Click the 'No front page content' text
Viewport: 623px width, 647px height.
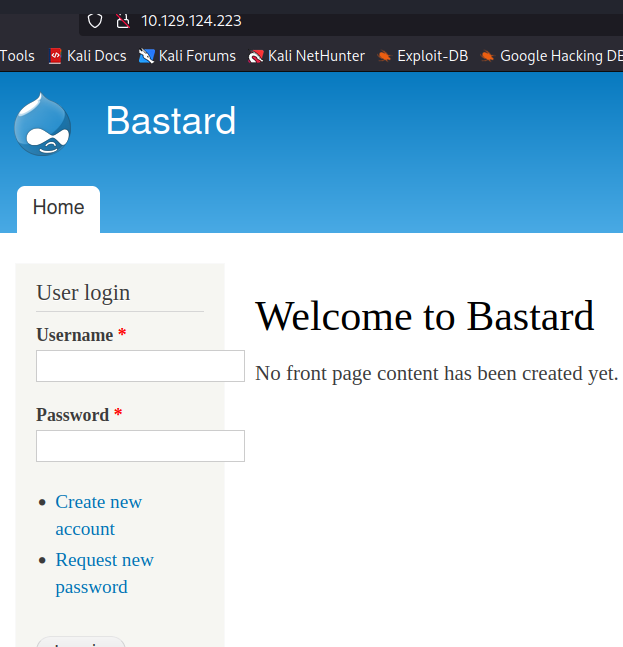[x=437, y=374]
